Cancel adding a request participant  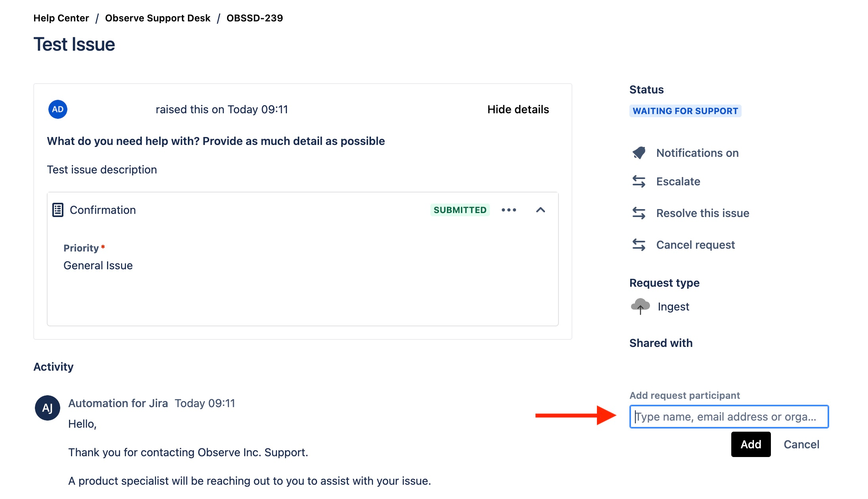(x=801, y=444)
